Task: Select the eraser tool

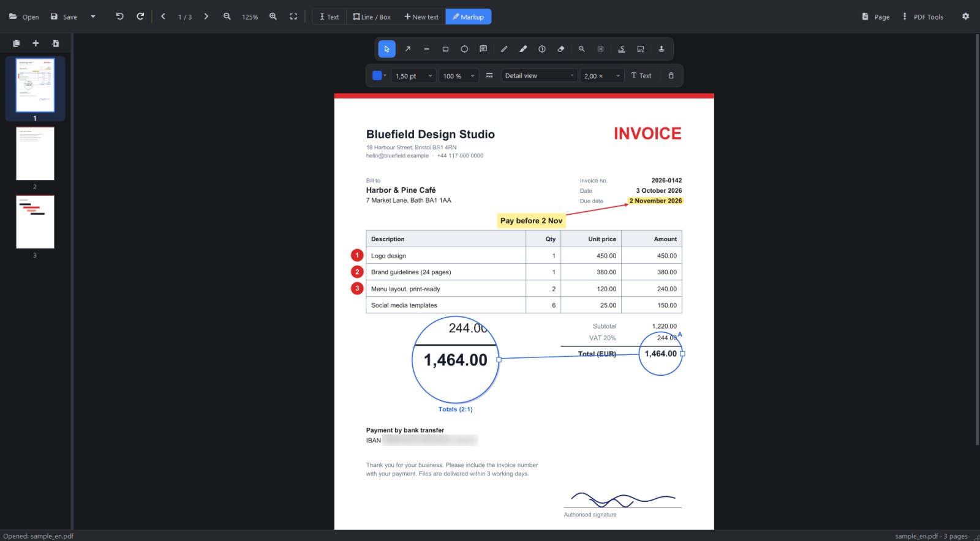Action: click(x=561, y=49)
